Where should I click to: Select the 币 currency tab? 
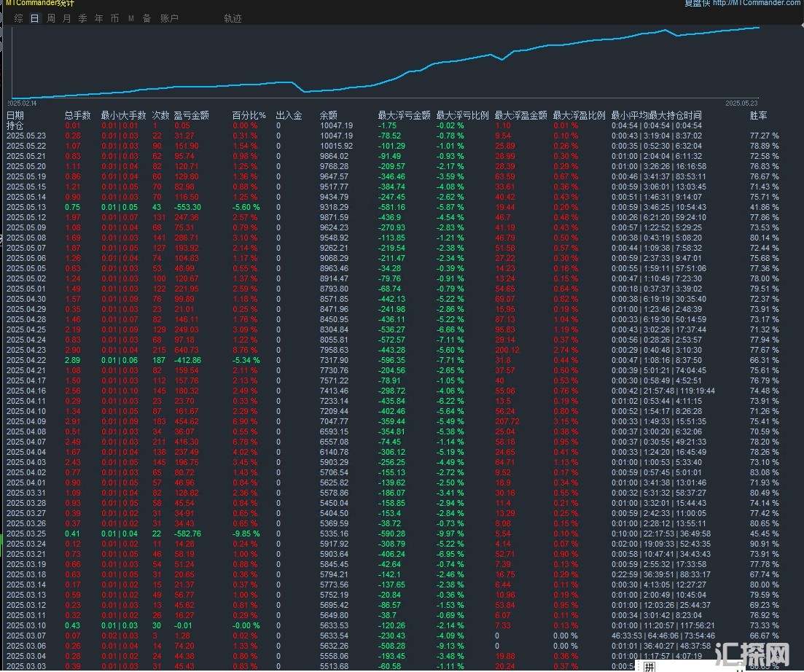pyautogui.click(x=114, y=18)
